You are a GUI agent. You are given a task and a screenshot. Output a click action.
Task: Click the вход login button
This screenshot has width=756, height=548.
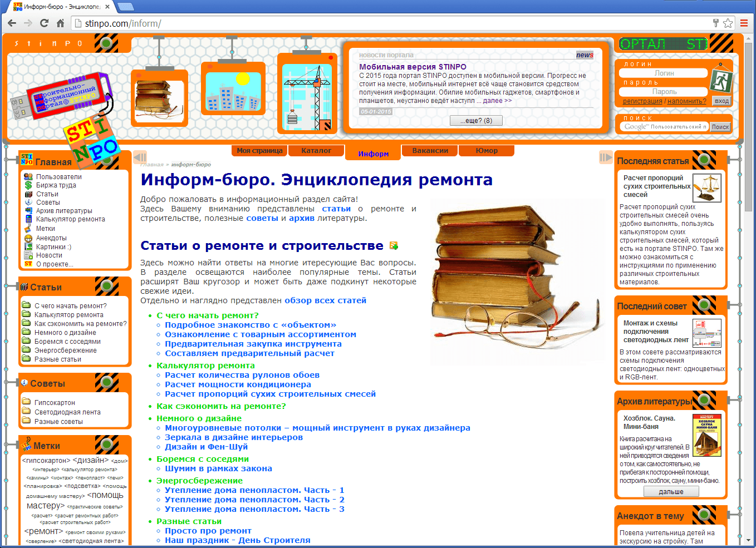click(721, 101)
